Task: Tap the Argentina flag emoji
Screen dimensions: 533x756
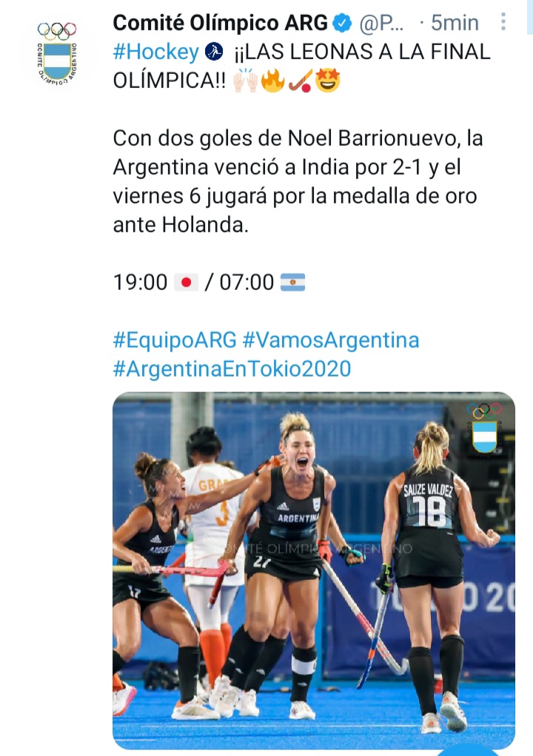Action: click(x=293, y=283)
